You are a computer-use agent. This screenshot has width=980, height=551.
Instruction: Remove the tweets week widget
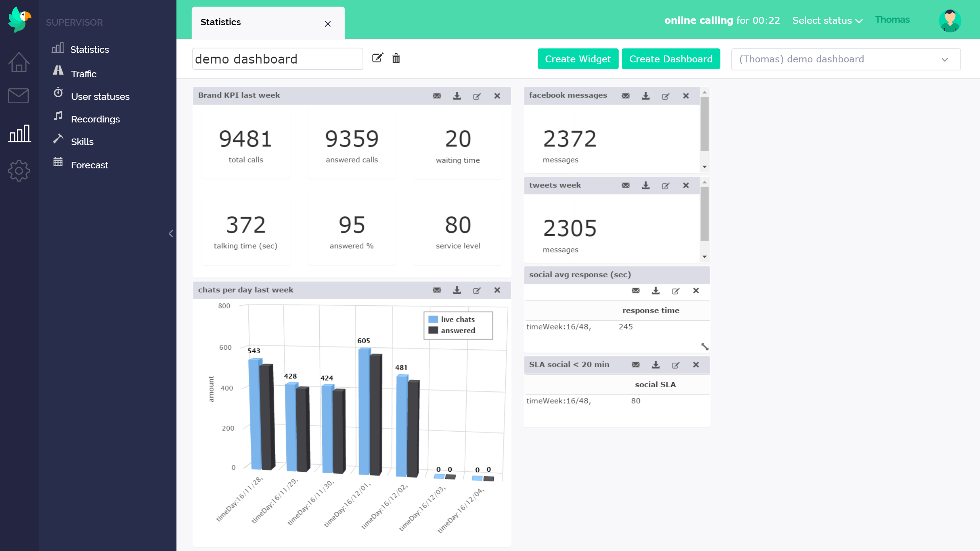point(686,185)
